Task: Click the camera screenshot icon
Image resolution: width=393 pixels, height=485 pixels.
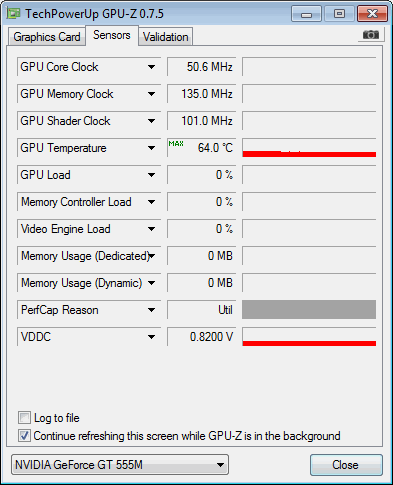Action: [371, 34]
